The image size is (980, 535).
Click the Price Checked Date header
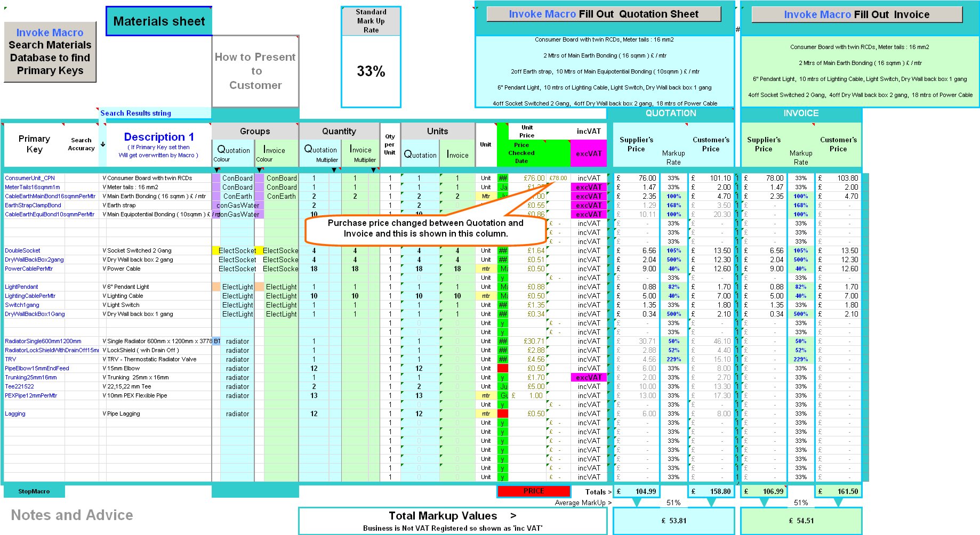coord(521,153)
